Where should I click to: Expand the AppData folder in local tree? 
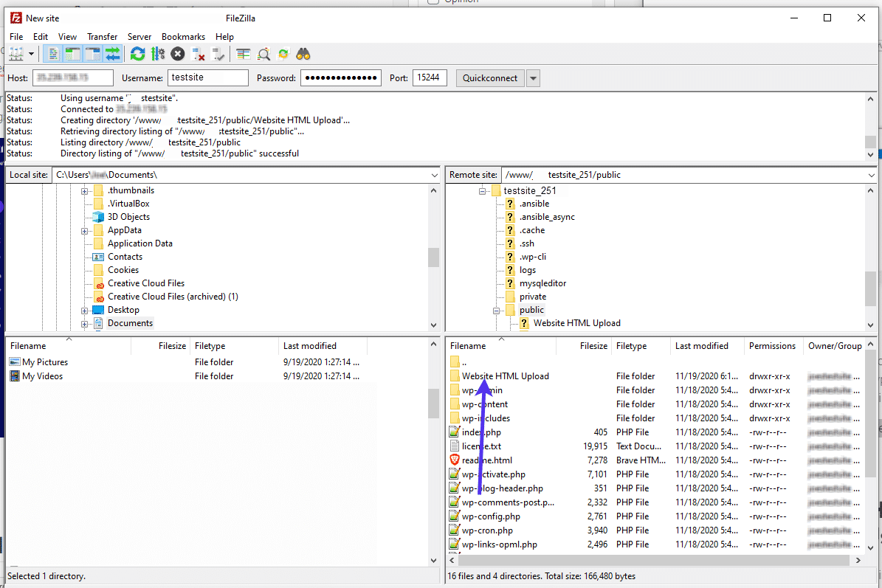[85, 229]
